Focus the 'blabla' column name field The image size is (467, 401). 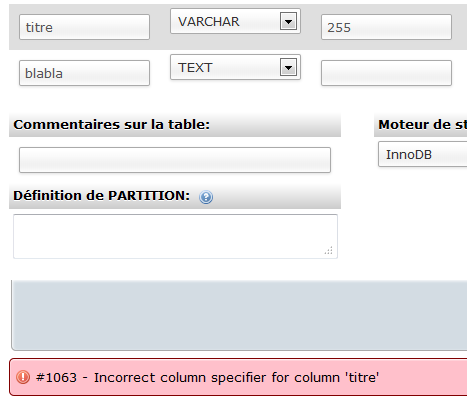pos(84,73)
